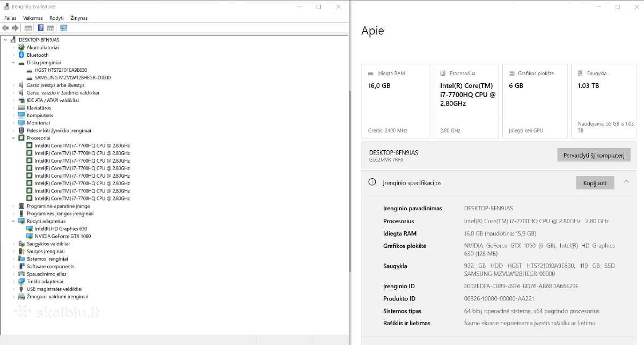Collapse the Procesoriai tree node
The height and width of the screenshot is (345, 644).
14,138
